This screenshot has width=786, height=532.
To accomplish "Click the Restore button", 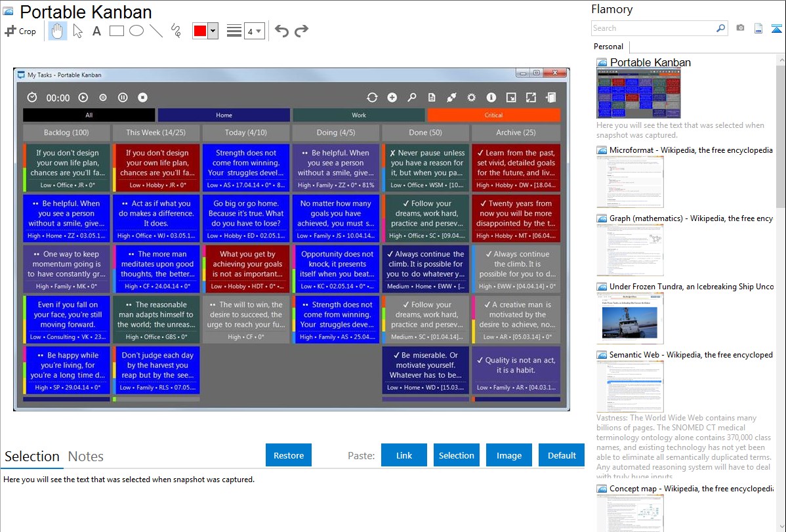I will pyautogui.click(x=289, y=455).
